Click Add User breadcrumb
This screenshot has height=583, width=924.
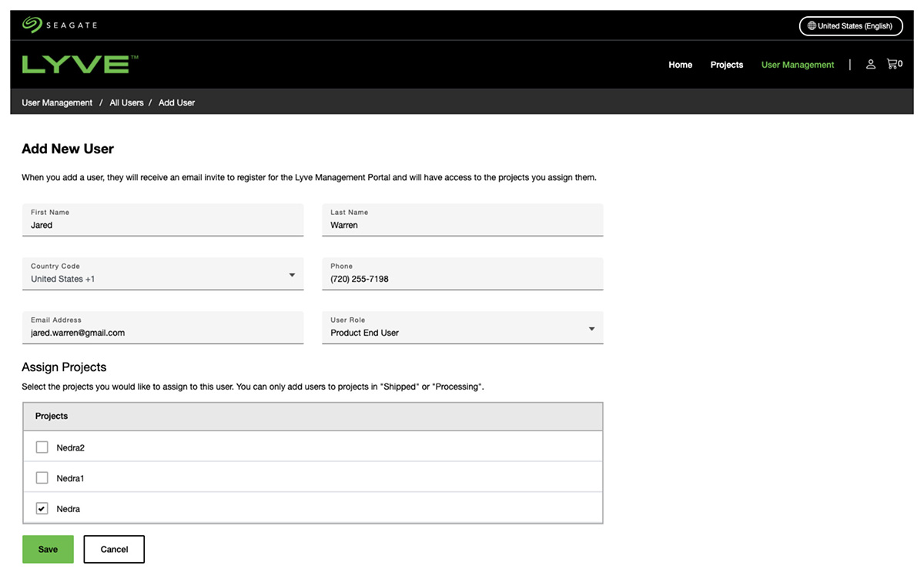[176, 102]
